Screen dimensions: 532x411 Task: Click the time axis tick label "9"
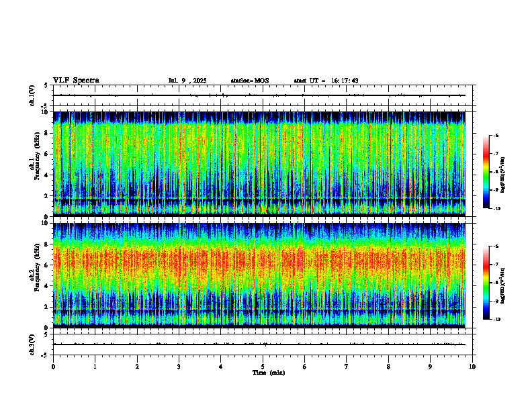(x=430, y=367)
